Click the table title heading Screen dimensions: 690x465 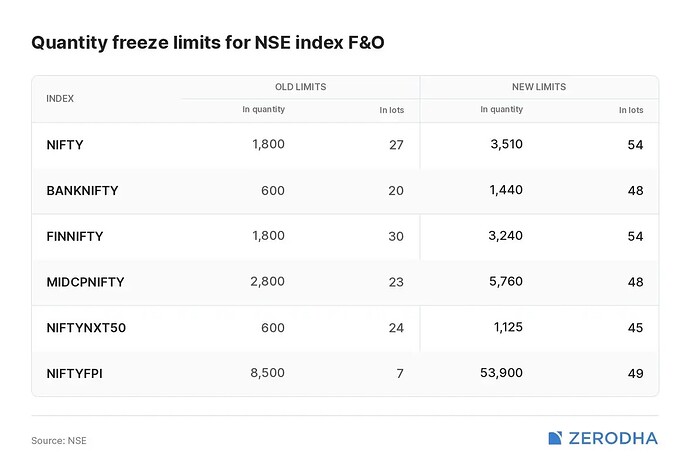tap(208, 43)
